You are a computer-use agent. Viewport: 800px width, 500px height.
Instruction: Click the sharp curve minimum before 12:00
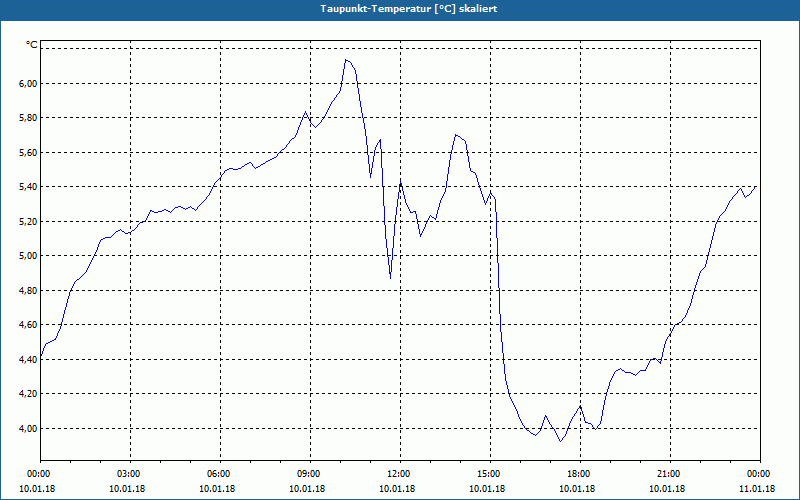pyautogui.click(x=390, y=278)
